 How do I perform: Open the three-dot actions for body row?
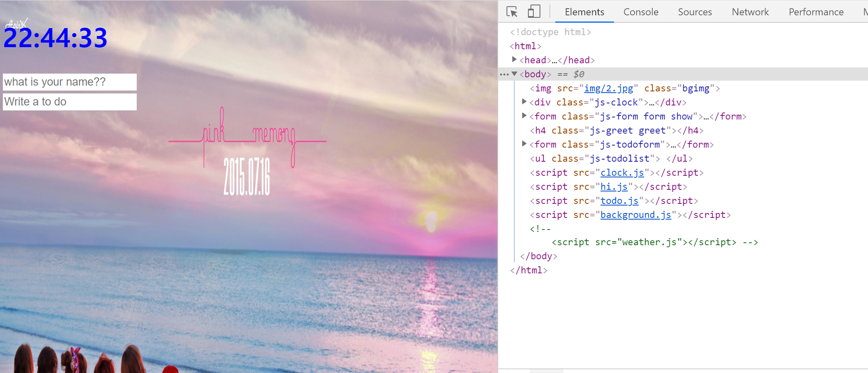pyautogui.click(x=504, y=74)
